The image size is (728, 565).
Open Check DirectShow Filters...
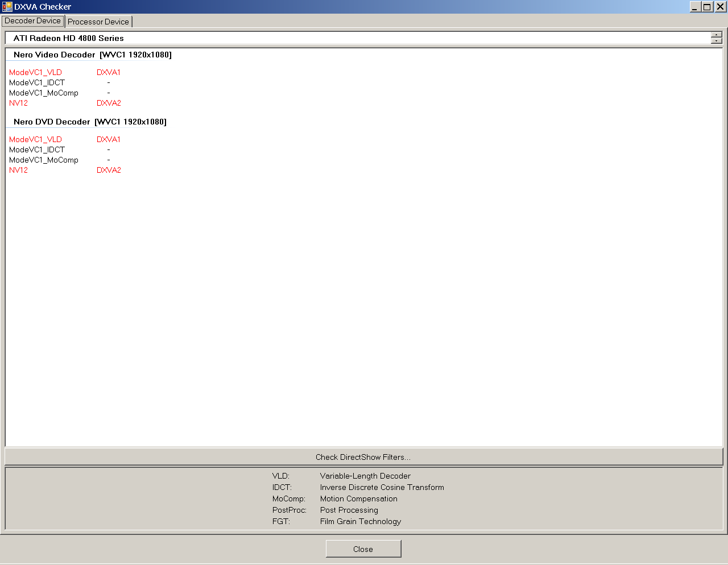[x=363, y=457]
